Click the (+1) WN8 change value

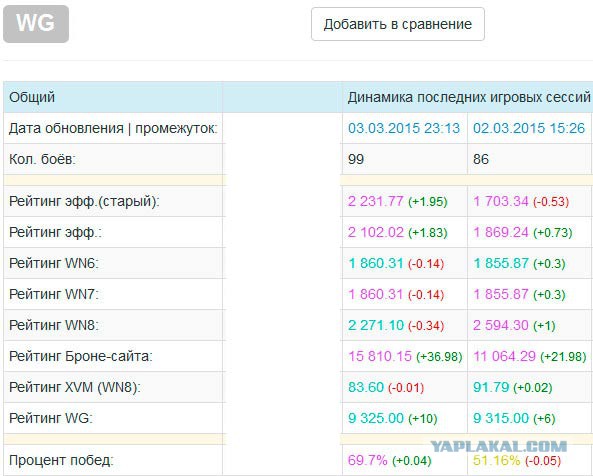point(544,326)
